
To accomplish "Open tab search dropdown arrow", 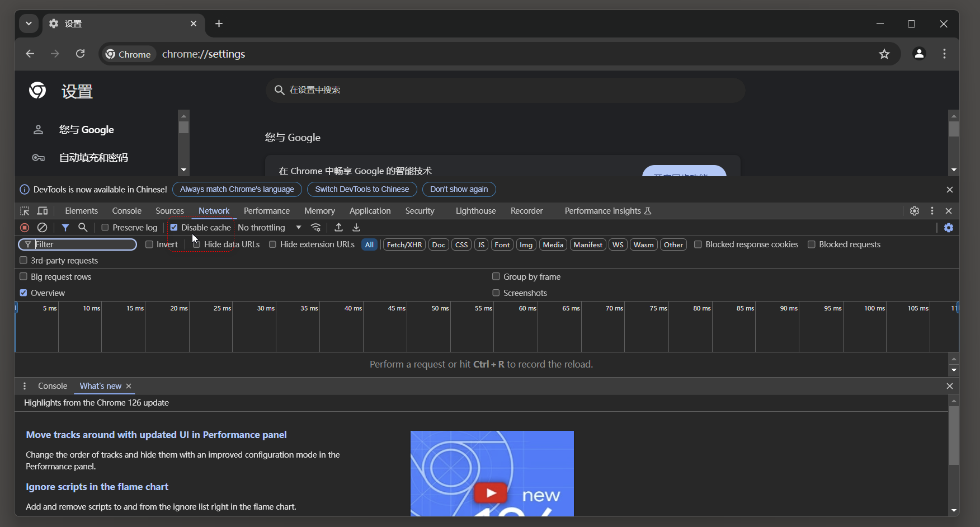I will (x=29, y=23).
